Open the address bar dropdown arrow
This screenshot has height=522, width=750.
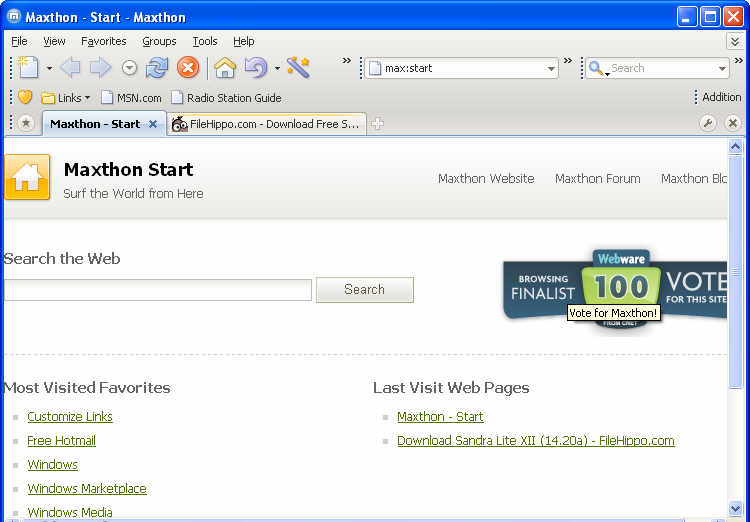click(x=551, y=69)
